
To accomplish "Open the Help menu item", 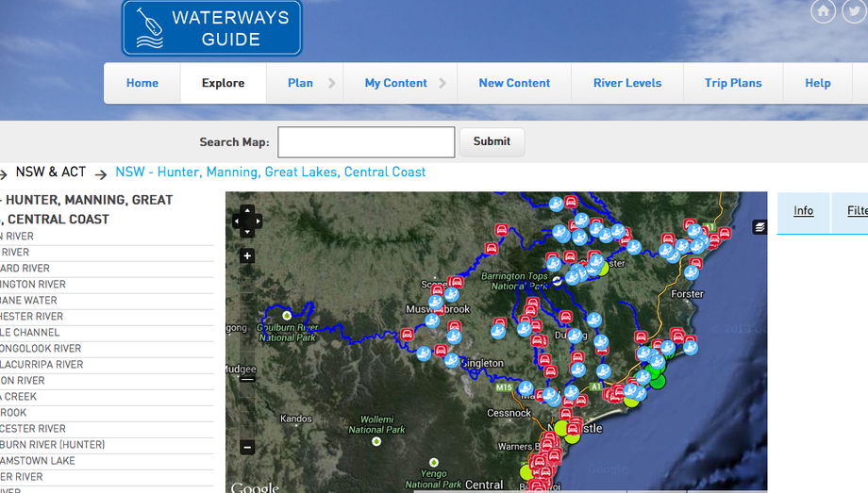I will [x=818, y=83].
